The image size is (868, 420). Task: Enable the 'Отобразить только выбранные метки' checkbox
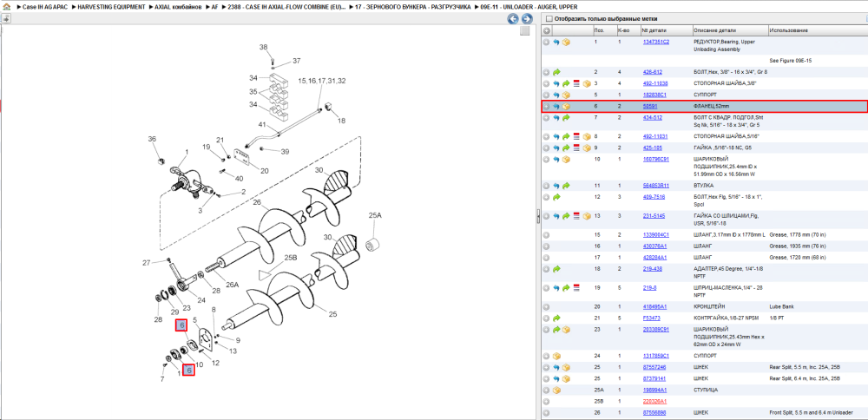[549, 19]
